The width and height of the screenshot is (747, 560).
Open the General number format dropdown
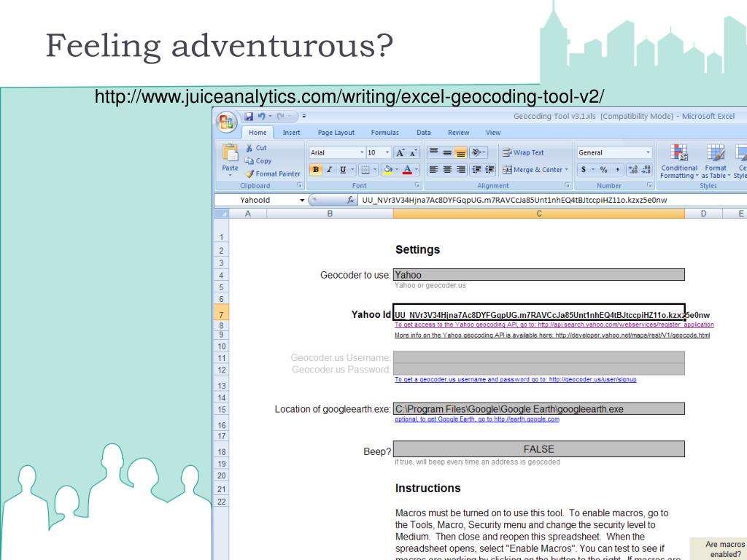click(x=648, y=152)
